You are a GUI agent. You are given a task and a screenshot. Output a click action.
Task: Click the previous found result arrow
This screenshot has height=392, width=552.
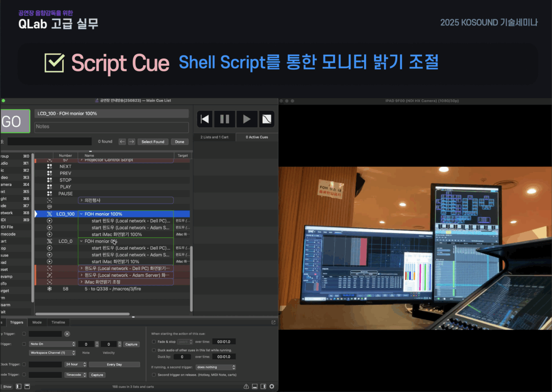pyautogui.click(x=122, y=141)
